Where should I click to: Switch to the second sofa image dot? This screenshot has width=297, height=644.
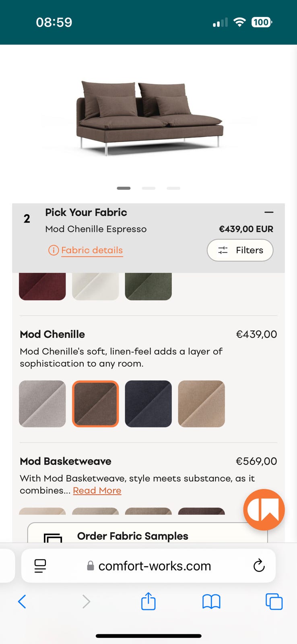(x=148, y=188)
